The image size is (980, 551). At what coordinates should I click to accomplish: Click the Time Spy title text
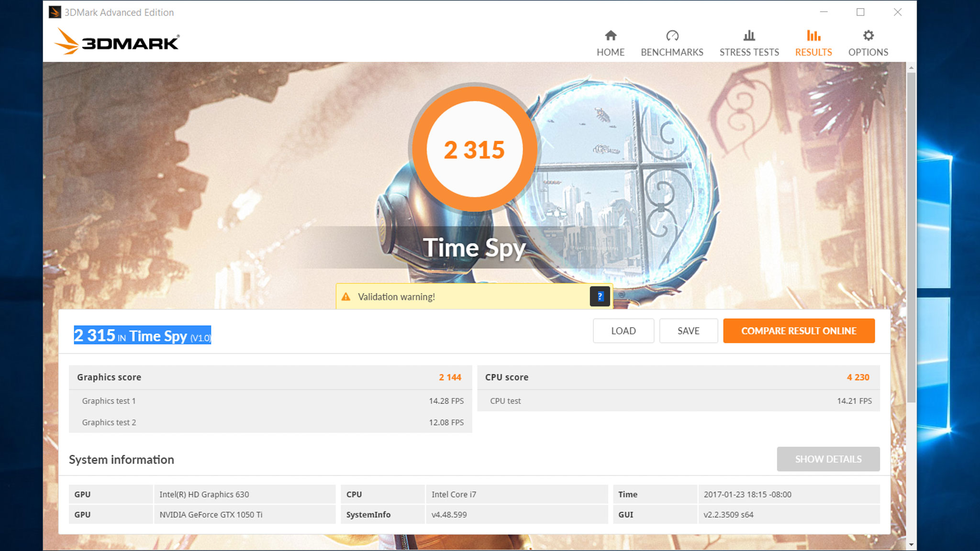(474, 248)
